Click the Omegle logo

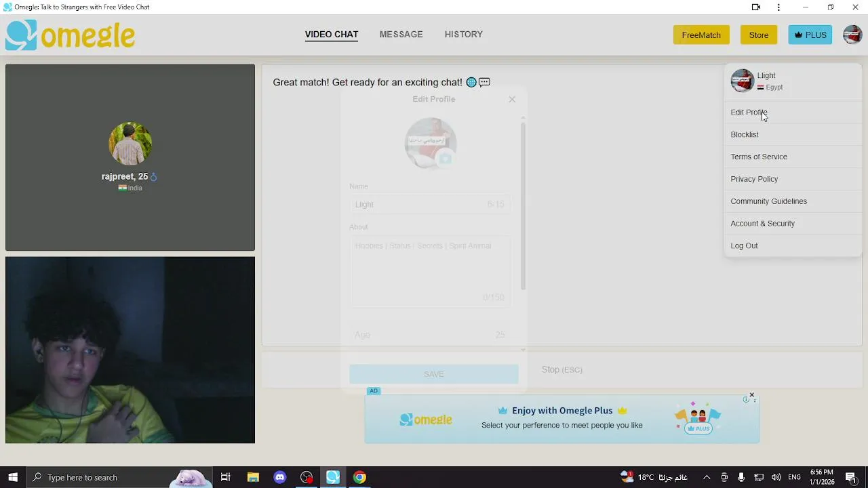tap(71, 35)
